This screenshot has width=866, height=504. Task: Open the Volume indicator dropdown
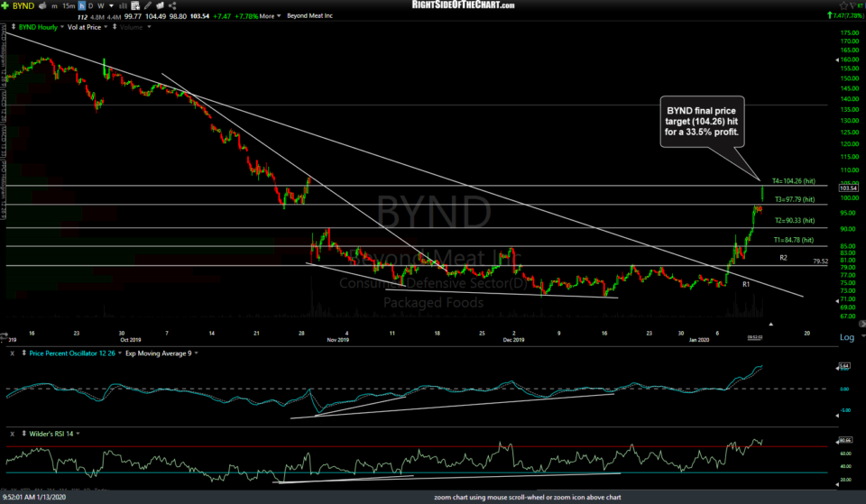click(149, 27)
